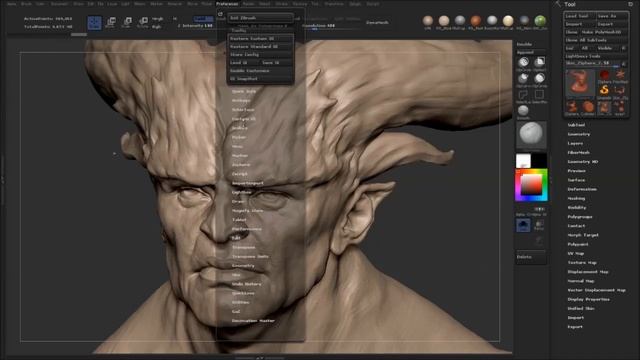640x360 pixels.
Task: Click the Delete button below brushes
Action: [531, 257]
